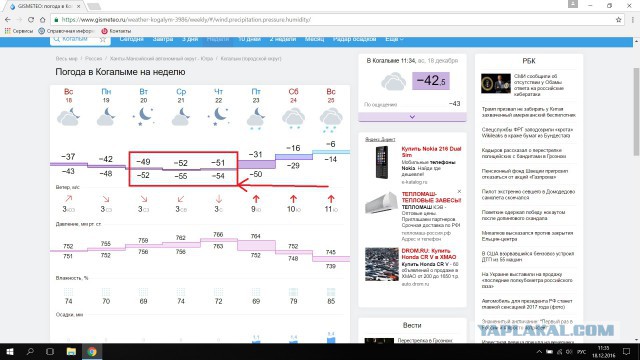Image resolution: width=640 pixels, height=360 pixels.
Task: Click the Sunday 25 snow cloud icon
Action: [331, 120]
